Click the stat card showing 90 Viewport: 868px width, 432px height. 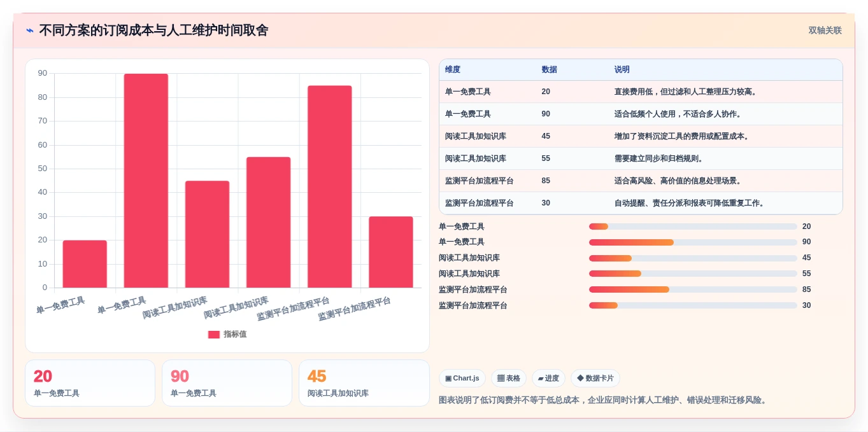pyautogui.click(x=227, y=383)
